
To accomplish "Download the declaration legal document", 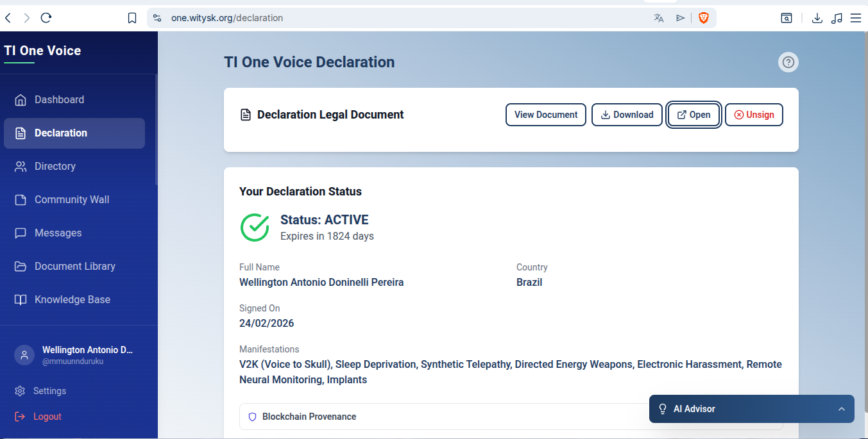I will [627, 115].
